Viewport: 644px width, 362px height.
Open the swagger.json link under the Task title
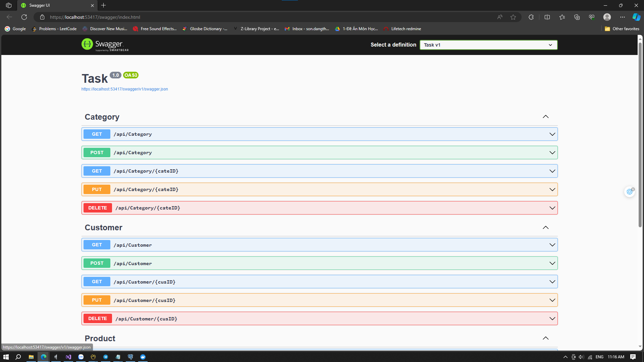pos(124,89)
